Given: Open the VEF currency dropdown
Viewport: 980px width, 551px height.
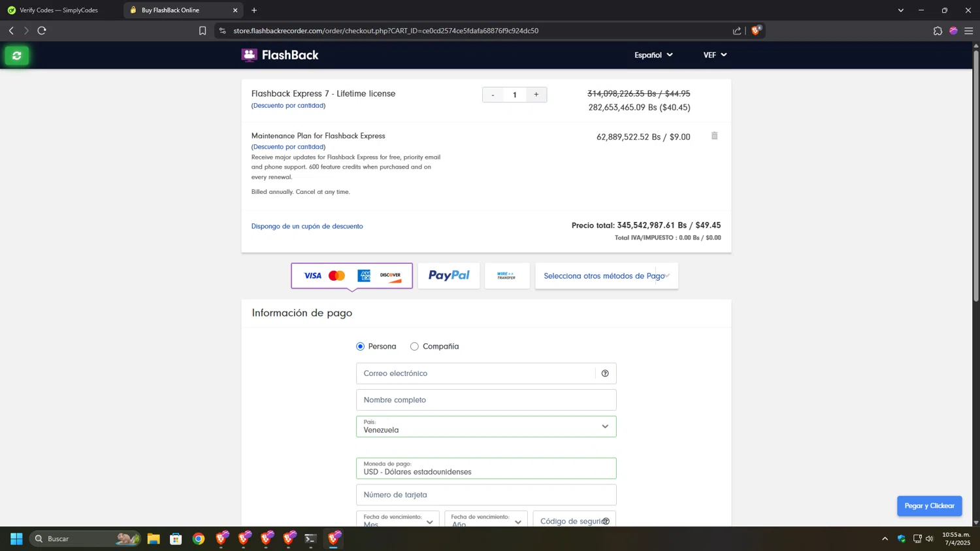Looking at the screenshot, I should [715, 55].
